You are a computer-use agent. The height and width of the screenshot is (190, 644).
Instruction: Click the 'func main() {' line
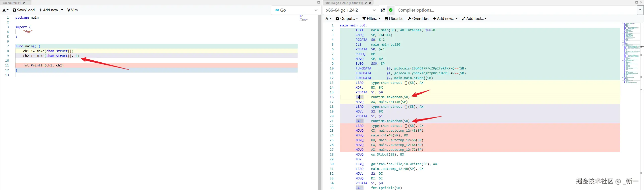pyautogui.click(x=28, y=46)
